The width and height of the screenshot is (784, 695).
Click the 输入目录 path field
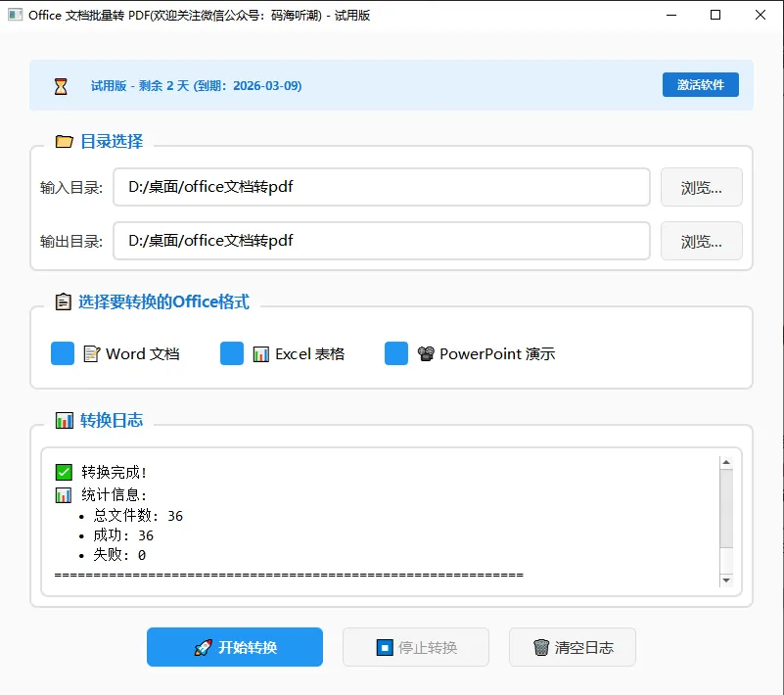pos(382,187)
